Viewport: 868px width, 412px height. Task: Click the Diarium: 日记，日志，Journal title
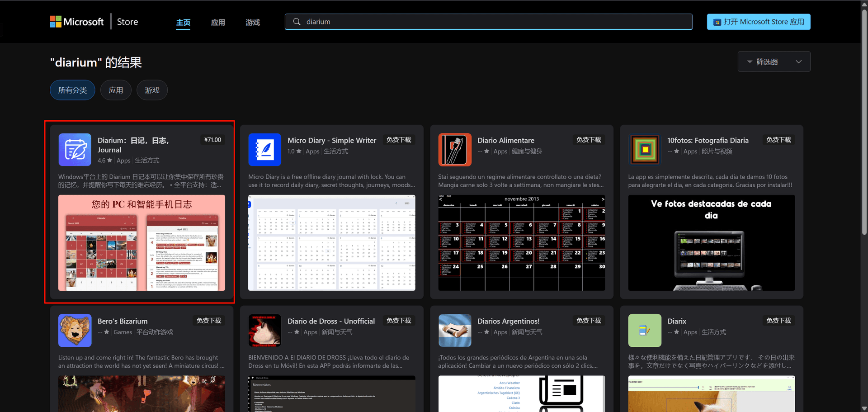point(133,145)
